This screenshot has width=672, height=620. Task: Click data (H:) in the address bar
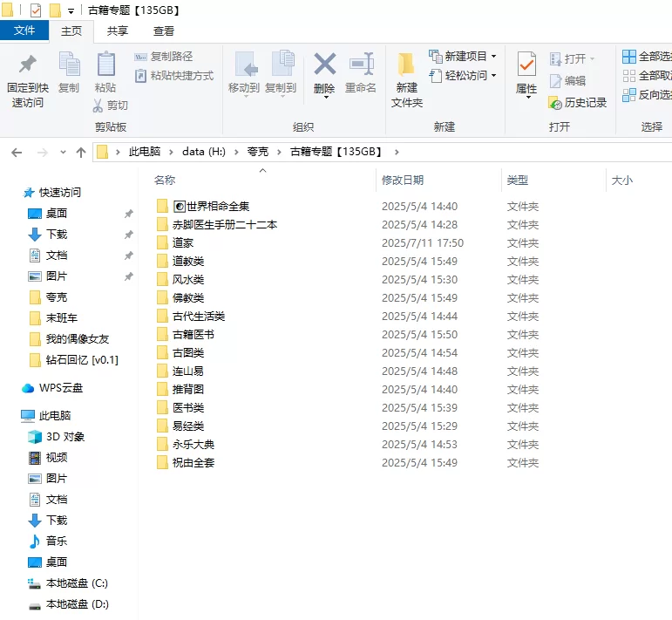[x=204, y=152]
